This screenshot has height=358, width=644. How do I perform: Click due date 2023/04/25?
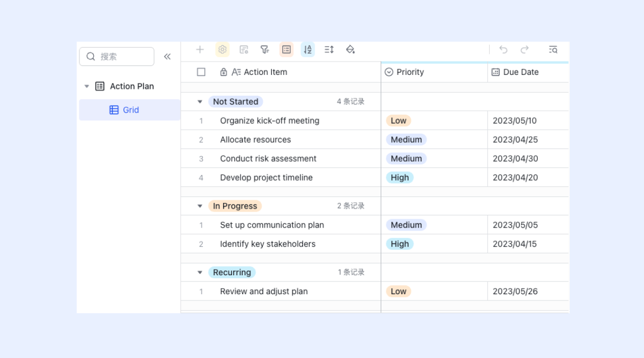click(x=515, y=139)
